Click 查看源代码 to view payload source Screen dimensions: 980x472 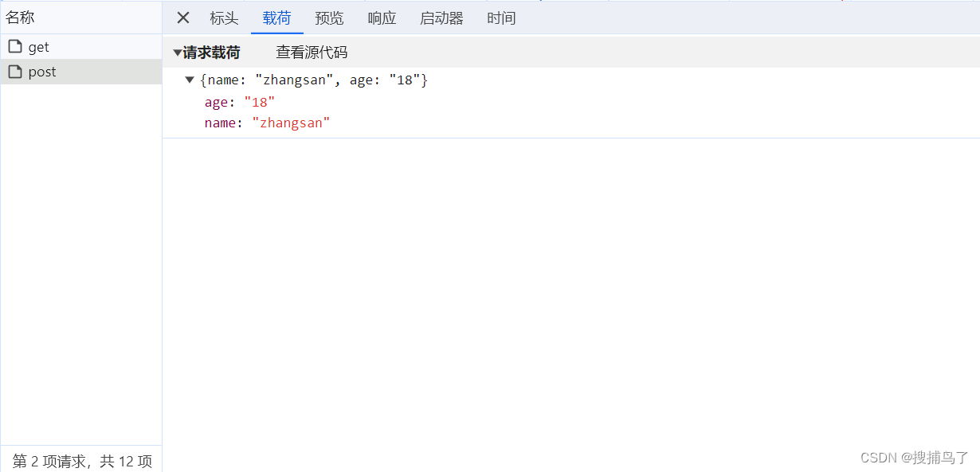click(312, 52)
